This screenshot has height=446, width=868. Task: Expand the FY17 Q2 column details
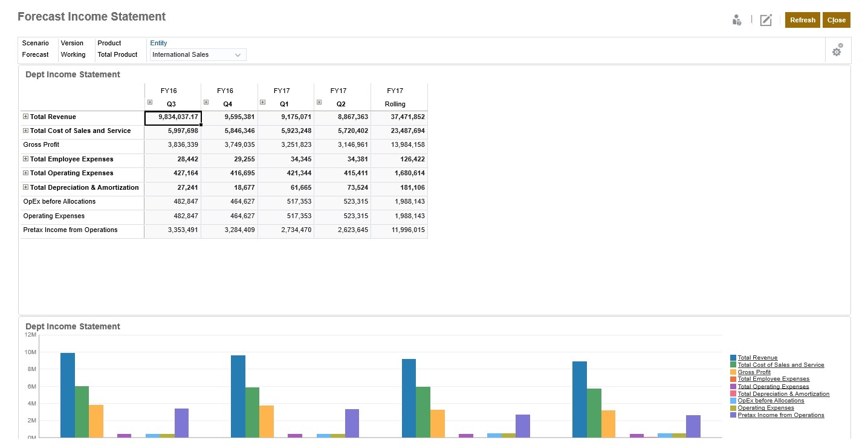[x=318, y=101]
